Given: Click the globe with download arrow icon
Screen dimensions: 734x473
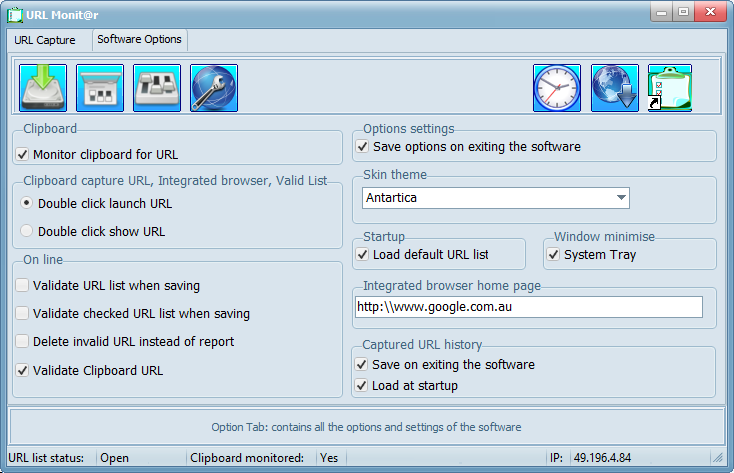Looking at the screenshot, I should [615, 88].
